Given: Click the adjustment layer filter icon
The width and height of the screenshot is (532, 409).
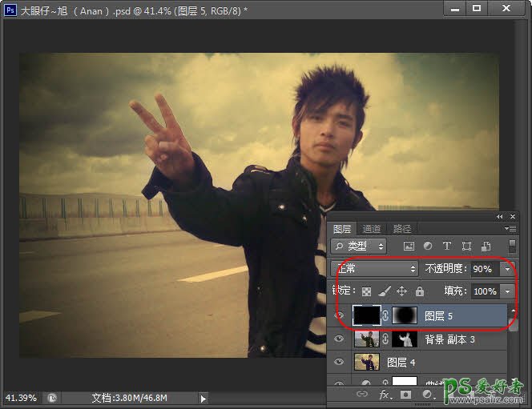Looking at the screenshot, I should point(428,247).
